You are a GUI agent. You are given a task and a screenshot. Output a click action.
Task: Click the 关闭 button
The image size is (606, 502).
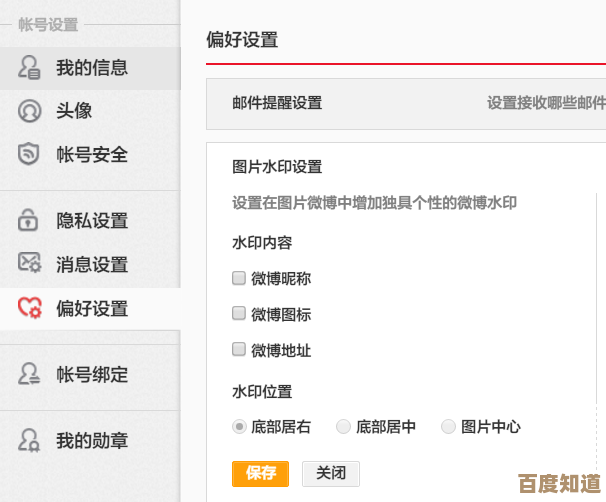330,473
